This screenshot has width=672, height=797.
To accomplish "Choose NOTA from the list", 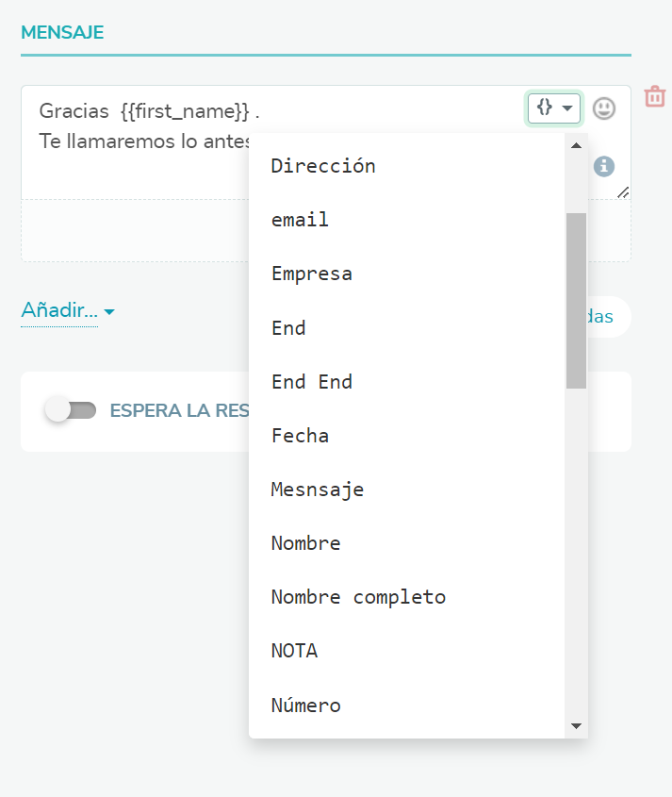I will click(294, 651).
